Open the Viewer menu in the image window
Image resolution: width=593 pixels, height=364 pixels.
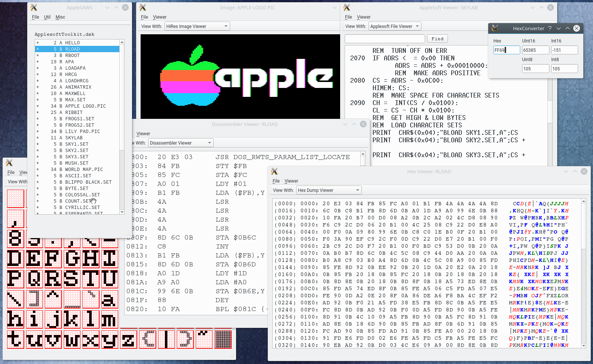coord(160,17)
